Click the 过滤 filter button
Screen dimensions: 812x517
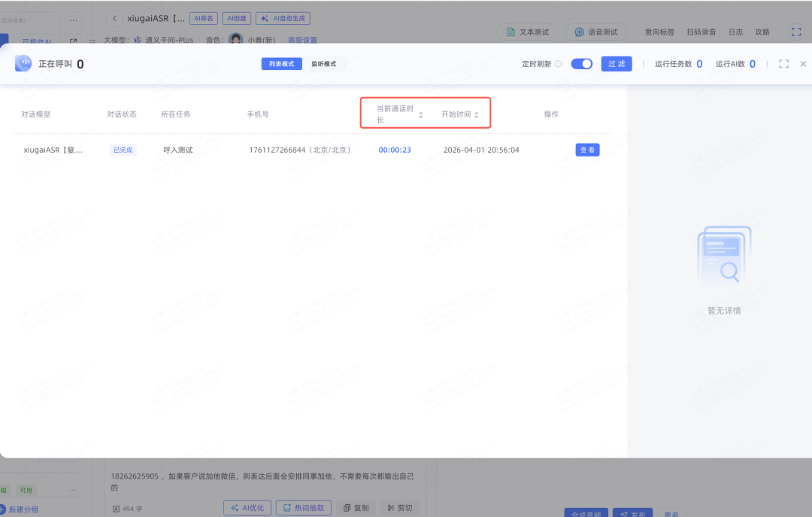tap(617, 64)
